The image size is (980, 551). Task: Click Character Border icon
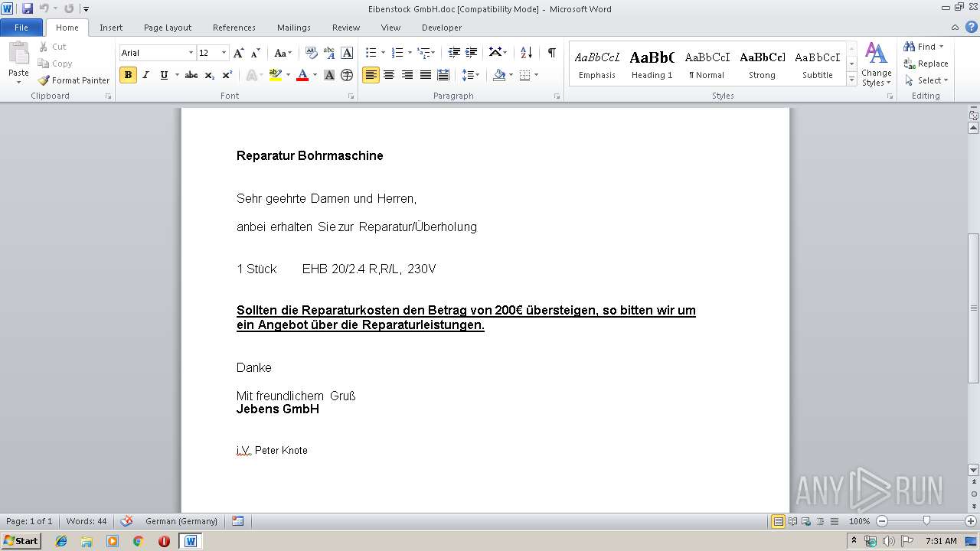(x=347, y=53)
